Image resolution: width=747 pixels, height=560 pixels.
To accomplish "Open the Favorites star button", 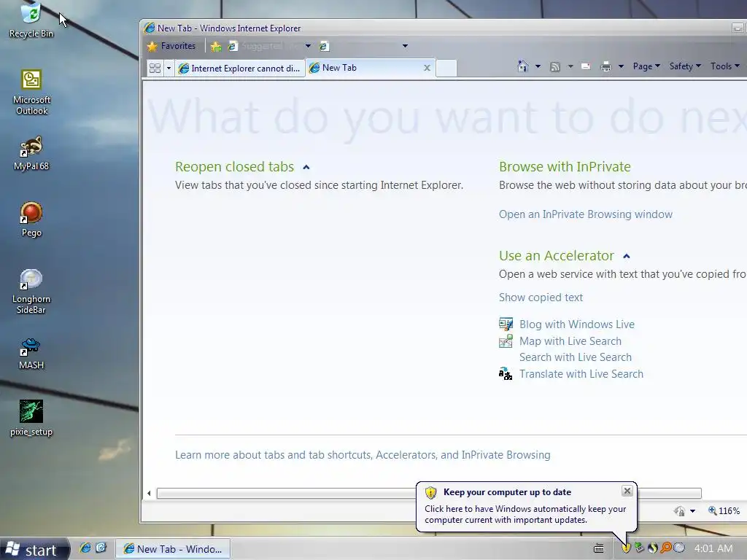I will click(171, 46).
